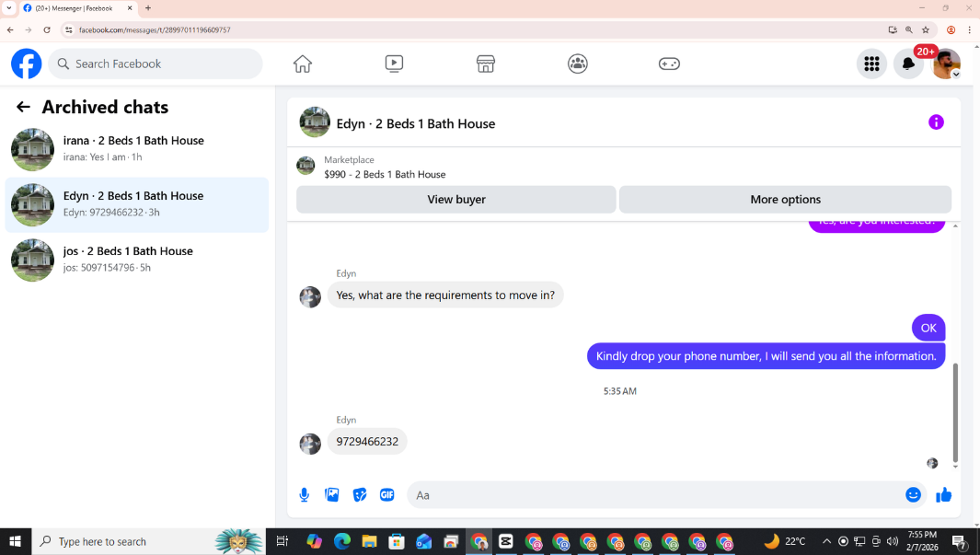Screen dimensions: 980x555
Task: Click the seen-by avatar indicator
Action: point(932,463)
